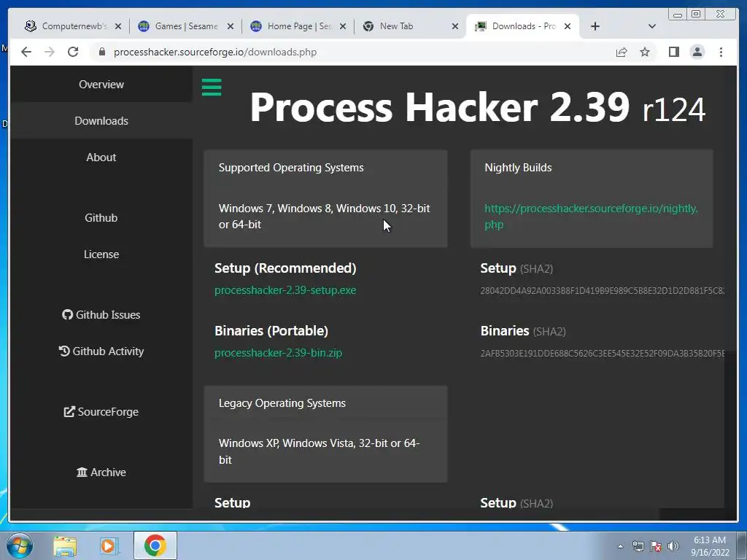Open the network tray icon
Screen dimensions: 747x560
tap(638, 546)
